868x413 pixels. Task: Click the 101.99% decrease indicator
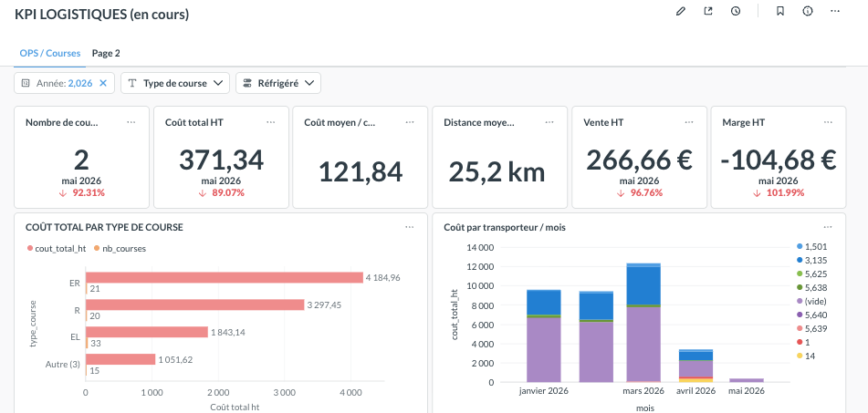(779, 193)
